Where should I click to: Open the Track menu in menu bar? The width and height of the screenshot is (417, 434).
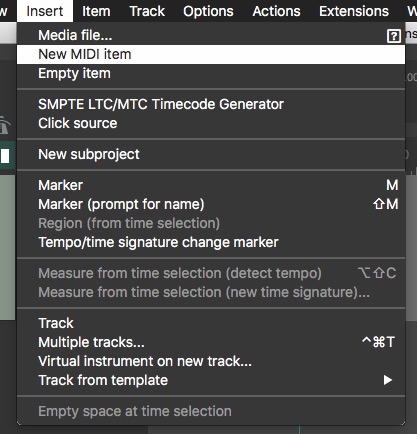(147, 11)
